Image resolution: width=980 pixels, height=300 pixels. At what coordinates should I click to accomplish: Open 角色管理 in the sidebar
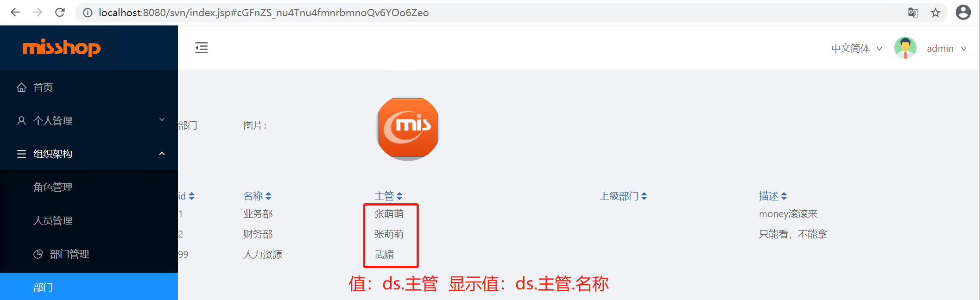89,187
